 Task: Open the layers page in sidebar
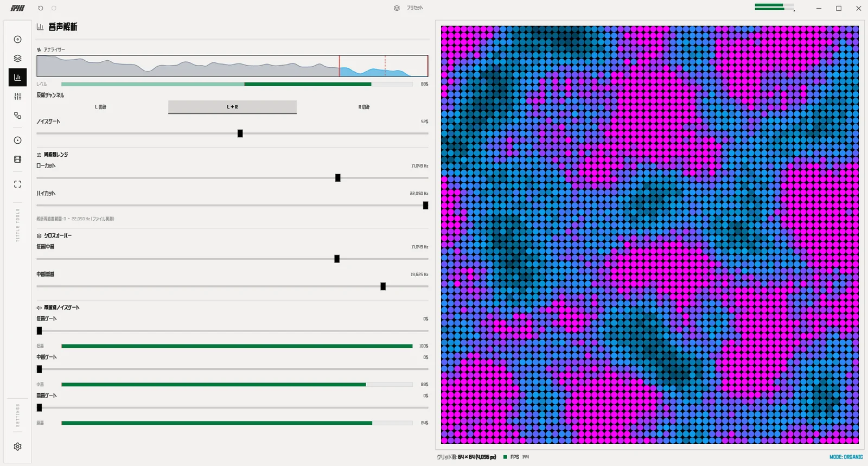click(17, 59)
